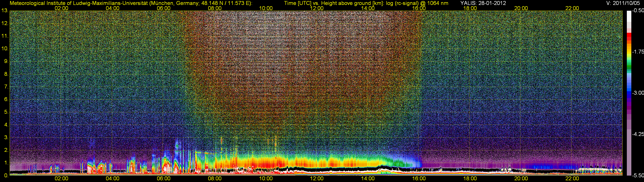Click the 5 km height axis label
The width and height of the screenshot is (644, 182).
(x=6, y=112)
